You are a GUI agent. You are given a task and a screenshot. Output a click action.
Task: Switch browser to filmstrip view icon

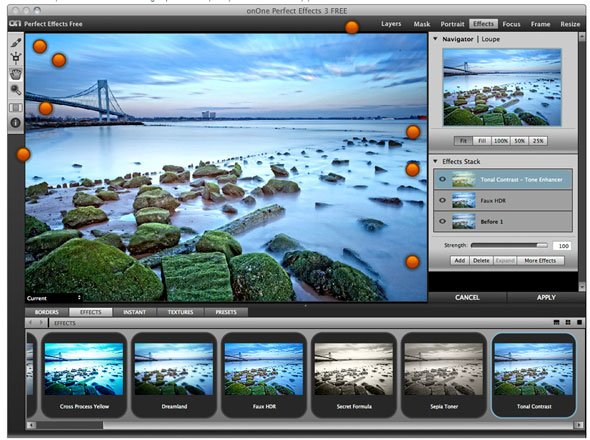pos(557,322)
